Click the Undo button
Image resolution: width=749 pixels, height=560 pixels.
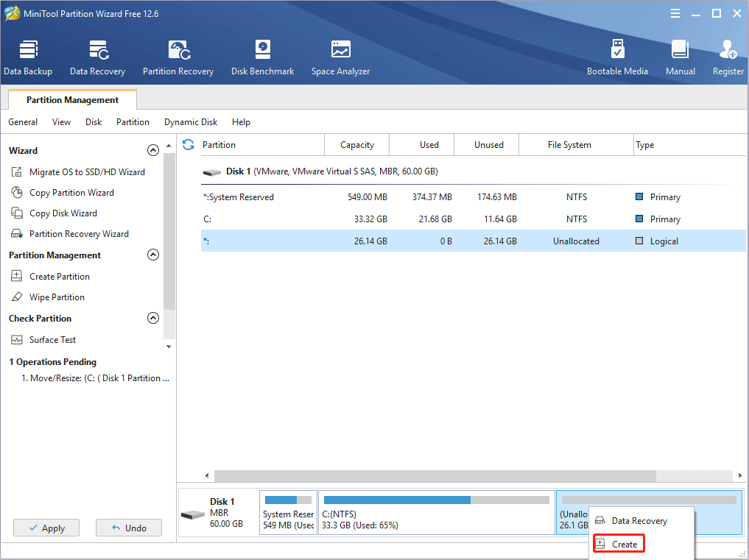[129, 528]
